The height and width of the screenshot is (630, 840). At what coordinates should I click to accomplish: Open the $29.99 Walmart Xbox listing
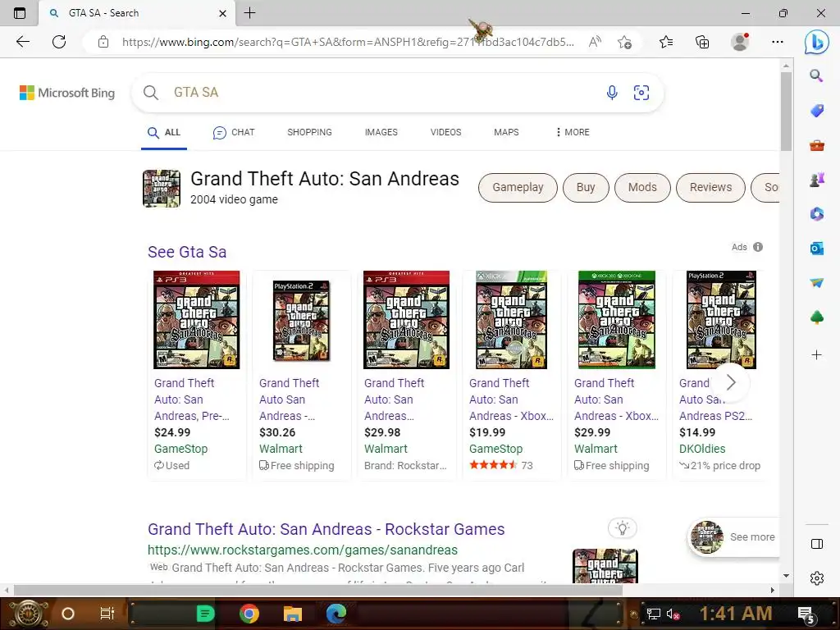pyautogui.click(x=617, y=375)
